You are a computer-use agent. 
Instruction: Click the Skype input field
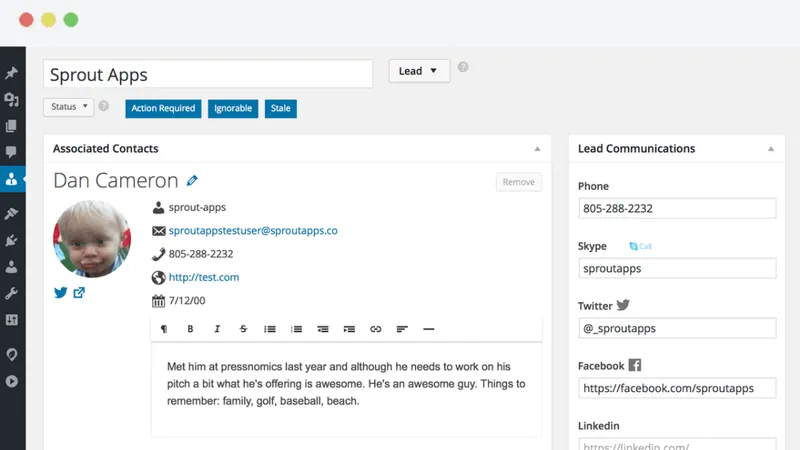coord(677,268)
